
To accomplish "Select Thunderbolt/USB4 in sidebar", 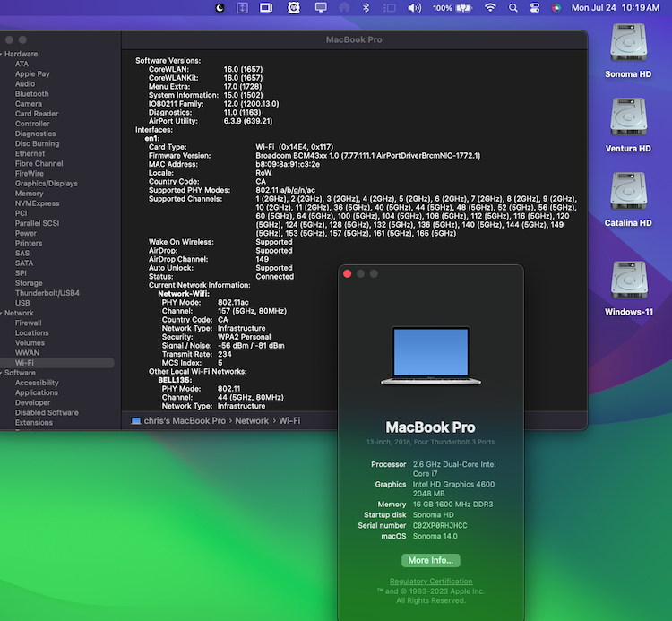I will [x=47, y=293].
